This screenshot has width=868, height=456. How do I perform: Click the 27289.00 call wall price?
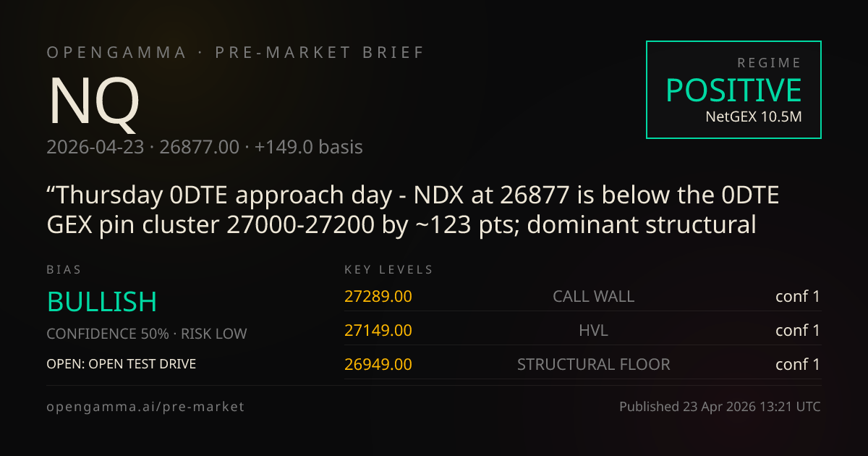click(378, 296)
